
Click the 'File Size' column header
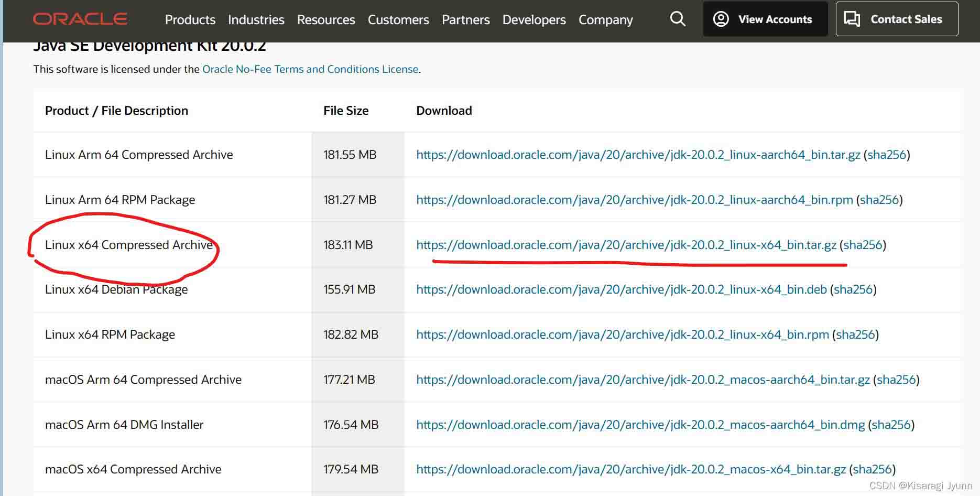[x=346, y=111]
